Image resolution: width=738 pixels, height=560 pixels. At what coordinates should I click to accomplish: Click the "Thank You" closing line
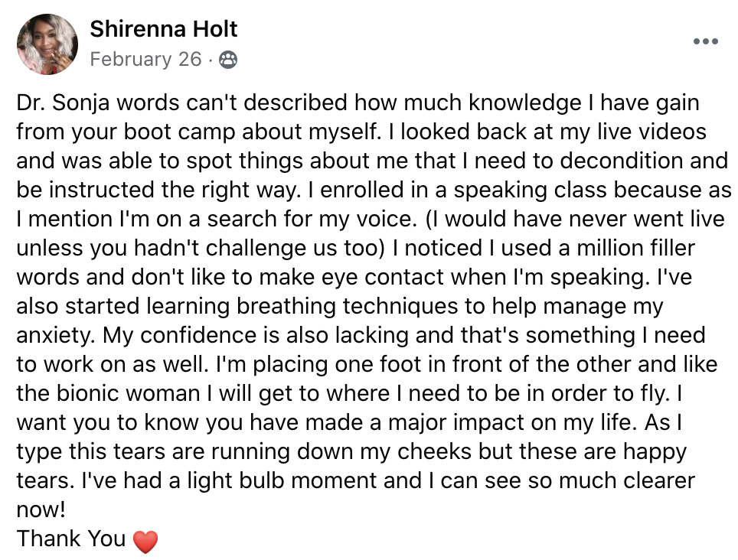click(71, 539)
